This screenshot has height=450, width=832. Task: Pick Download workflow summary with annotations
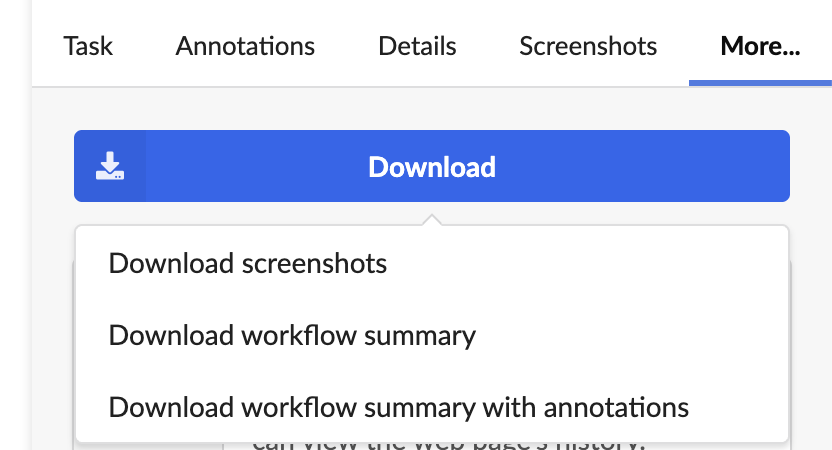pyautogui.click(x=432, y=408)
